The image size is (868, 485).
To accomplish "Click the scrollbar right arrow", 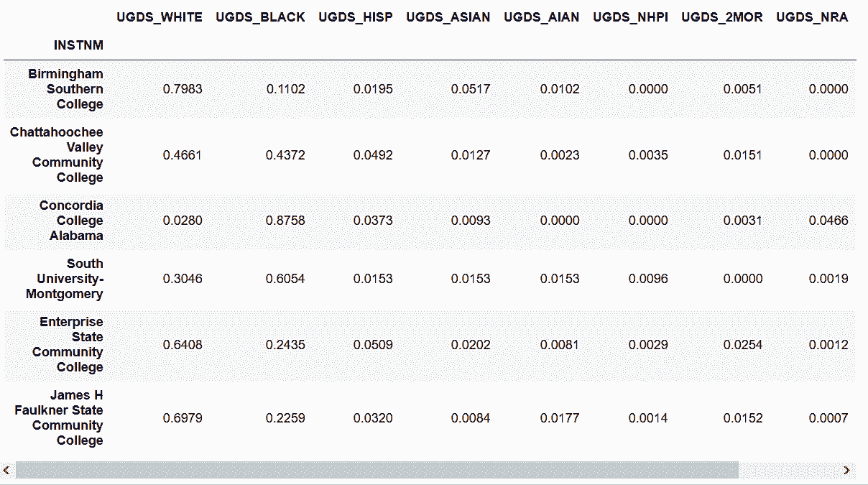I will click(x=847, y=471).
